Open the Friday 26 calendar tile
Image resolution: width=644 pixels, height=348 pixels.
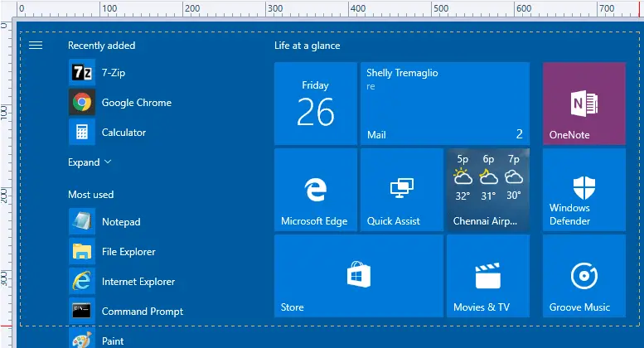tap(316, 104)
